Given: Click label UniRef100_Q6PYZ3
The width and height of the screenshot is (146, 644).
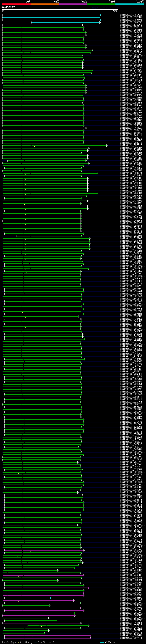Looking at the screenshot, I should click(x=131, y=85).
